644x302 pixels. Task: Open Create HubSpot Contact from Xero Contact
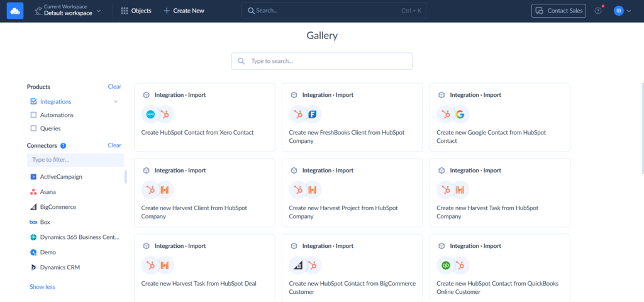pyautogui.click(x=204, y=117)
